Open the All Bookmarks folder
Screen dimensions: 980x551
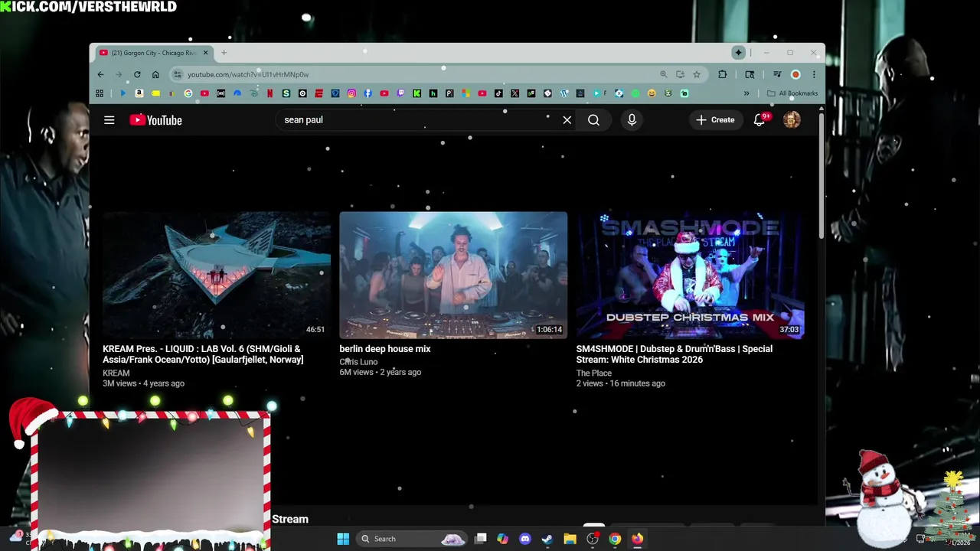click(792, 93)
